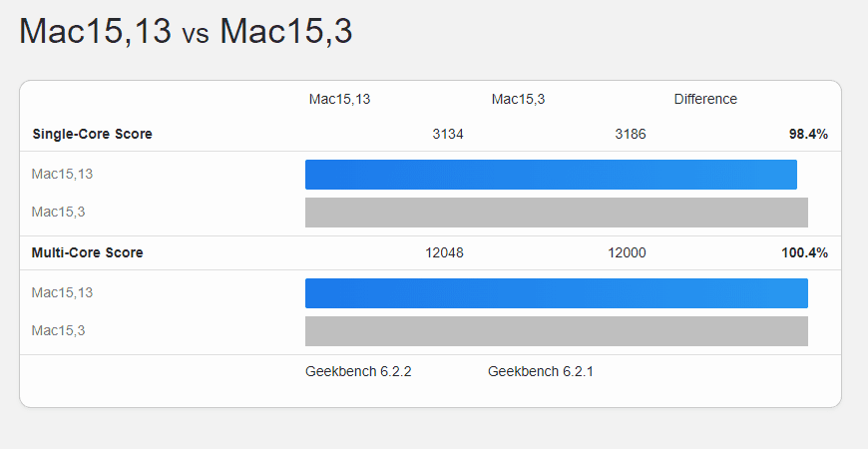Click the 100.4% difference value
Viewport: 868px width, 449px height.
804,252
